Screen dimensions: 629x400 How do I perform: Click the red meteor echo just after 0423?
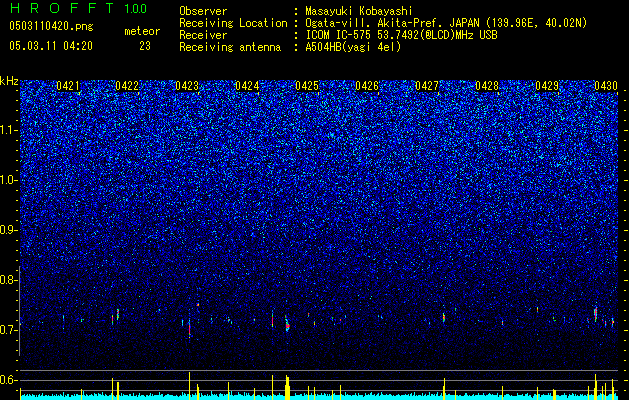190,328
